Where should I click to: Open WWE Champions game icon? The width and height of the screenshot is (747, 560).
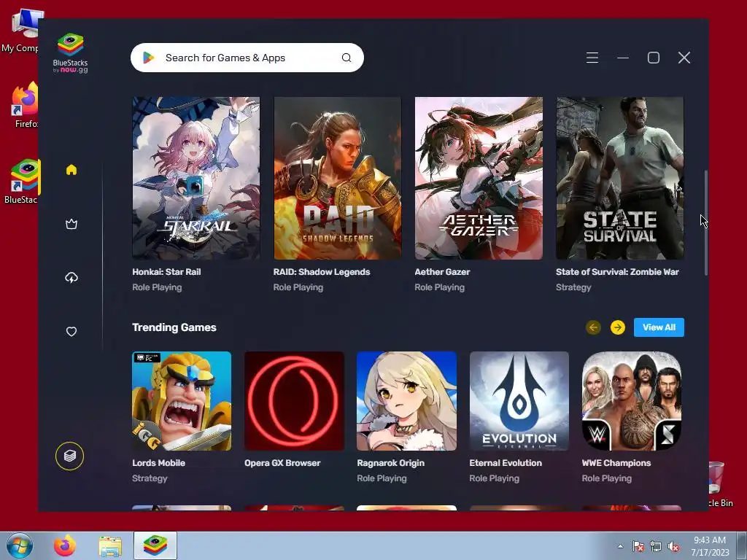632,401
